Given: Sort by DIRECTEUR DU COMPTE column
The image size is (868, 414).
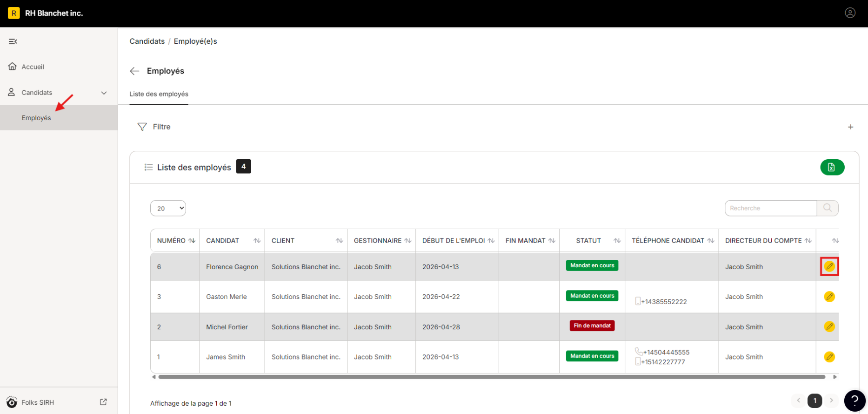Looking at the screenshot, I should [x=808, y=241].
